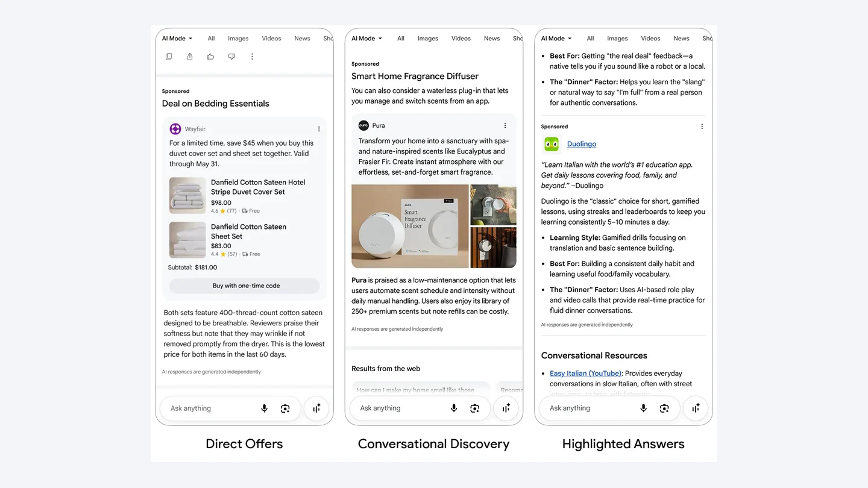Image resolution: width=868 pixels, height=488 pixels.
Task: Open Pura ad options menu
Action: coord(505,125)
